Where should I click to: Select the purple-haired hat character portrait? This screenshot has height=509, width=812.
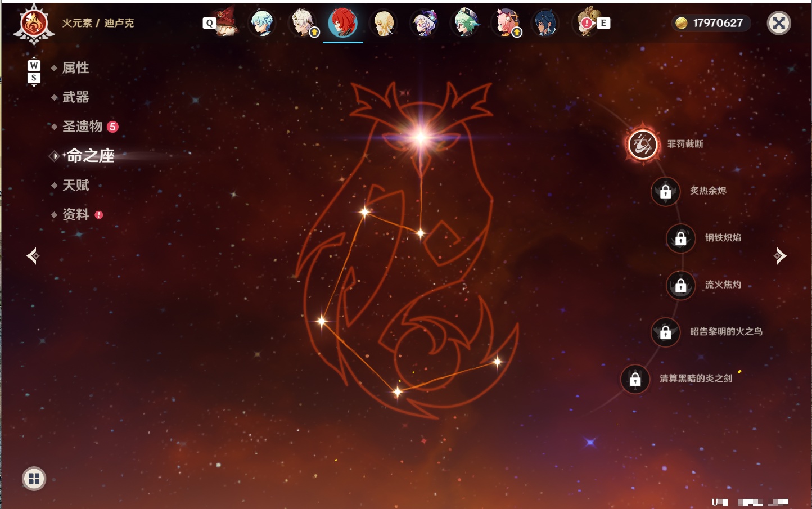(424, 23)
